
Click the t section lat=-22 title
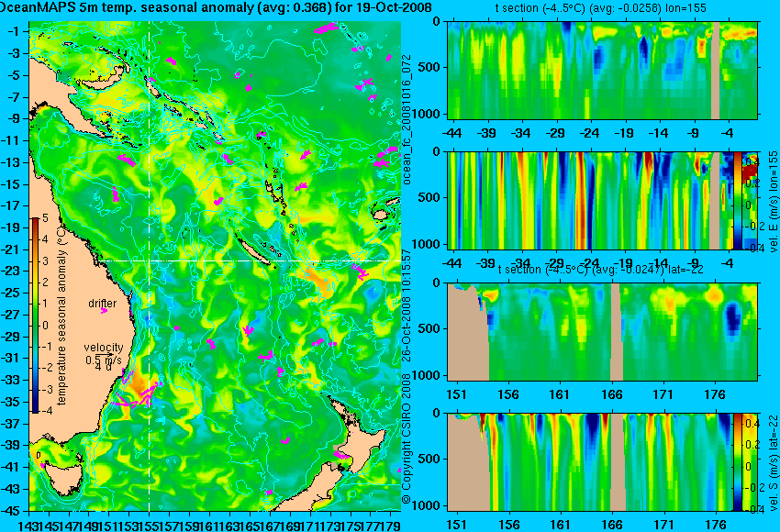click(x=601, y=270)
